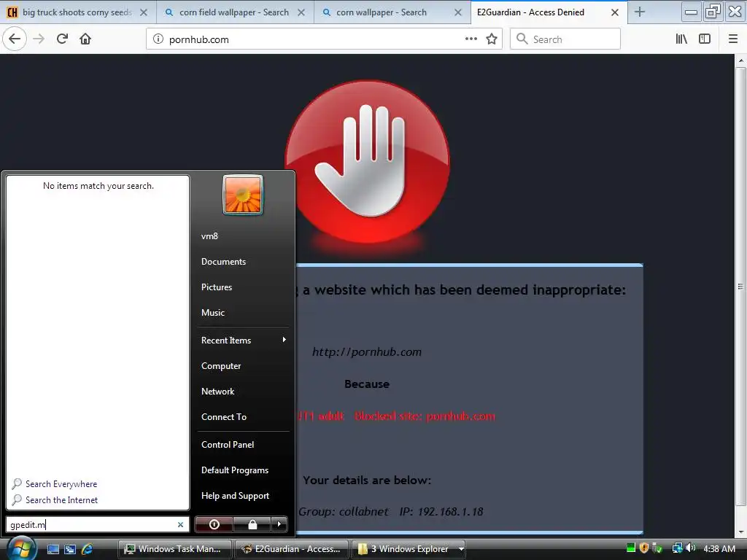
Task: Close the corn wallpaper Search tab
Action: (x=458, y=12)
